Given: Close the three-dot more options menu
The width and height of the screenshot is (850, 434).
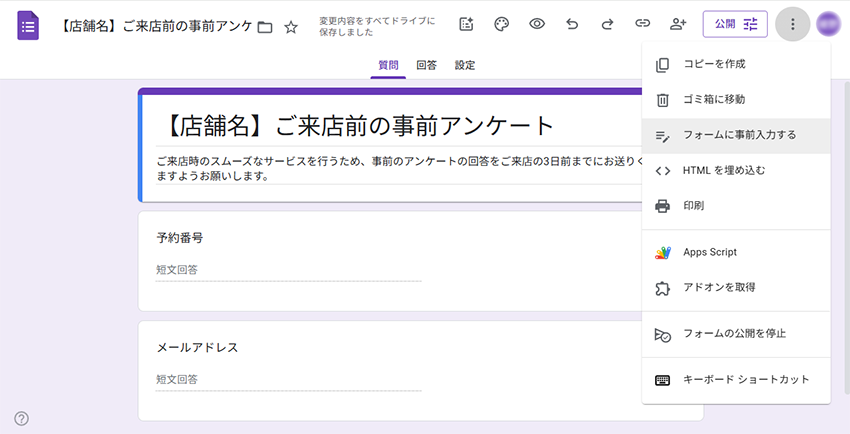Looking at the screenshot, I should click(x=792, y=24).
